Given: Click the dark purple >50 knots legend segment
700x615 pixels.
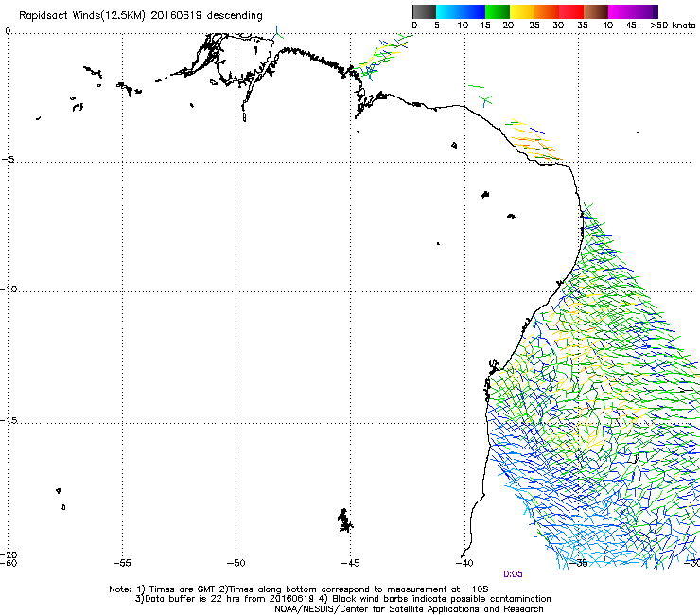Looking at the screenshot, I should click(656, 11).
